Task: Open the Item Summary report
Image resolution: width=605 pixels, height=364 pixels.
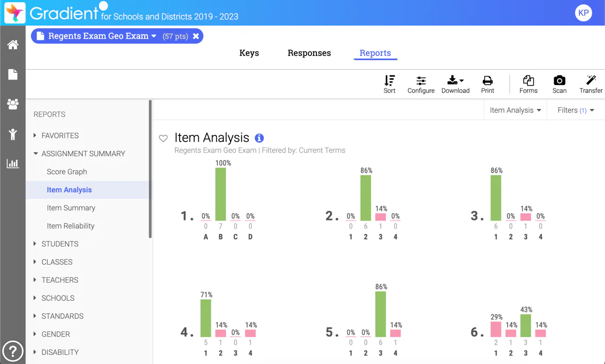Action: coord(71,208)
